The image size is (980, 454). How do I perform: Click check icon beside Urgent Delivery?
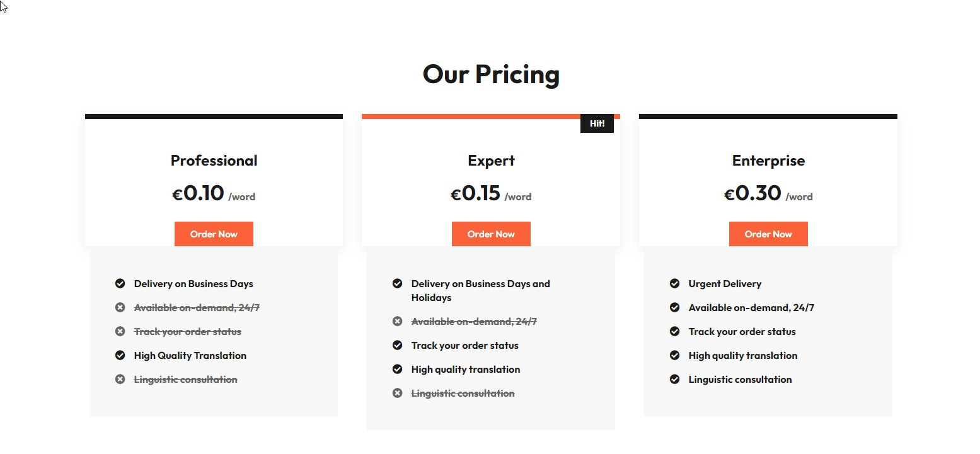(675, 283)
